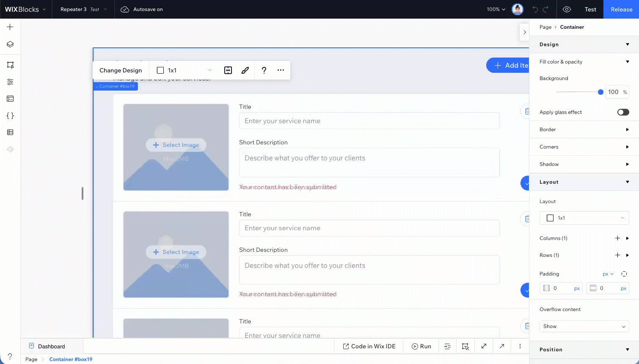Open the Configuration settings sliders icon
639x364 pixels.
[x=10, y=82]
